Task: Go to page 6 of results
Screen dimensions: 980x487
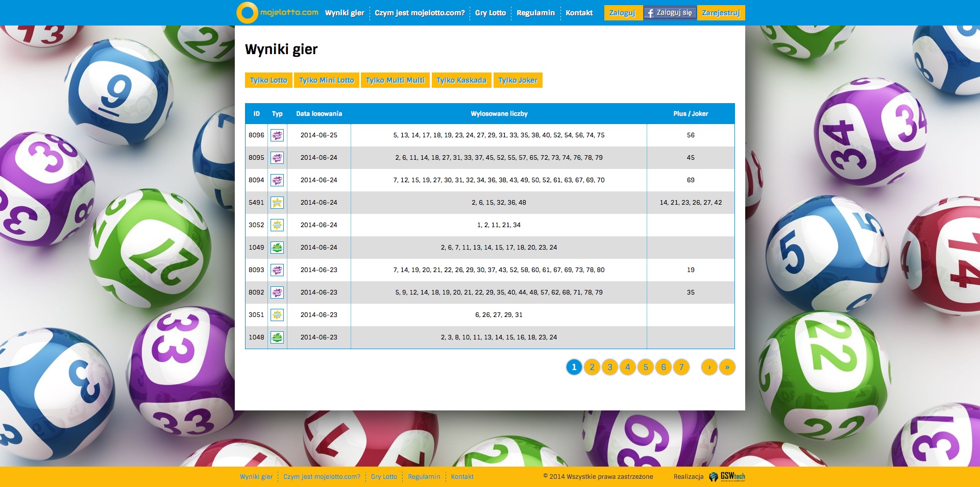Action: (664, 367)
